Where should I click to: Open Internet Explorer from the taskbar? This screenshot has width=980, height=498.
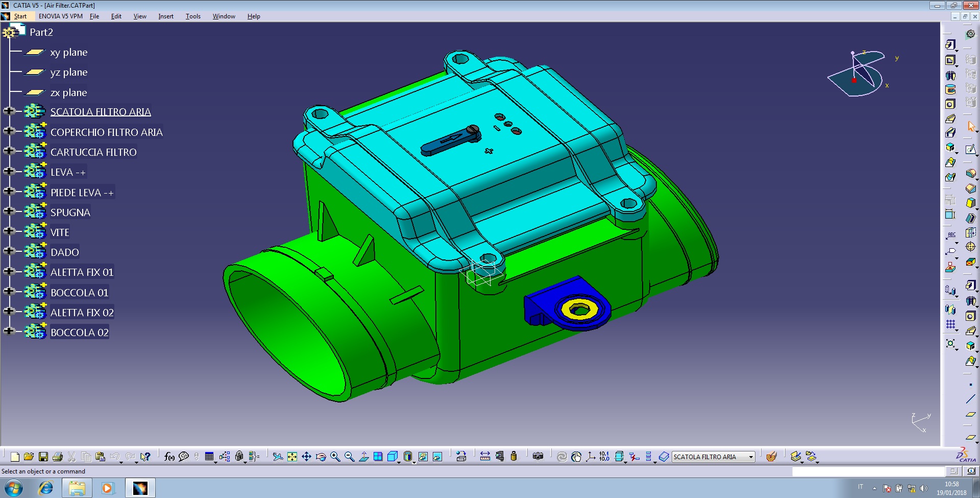pyautogui.click(x=46, y=488)
